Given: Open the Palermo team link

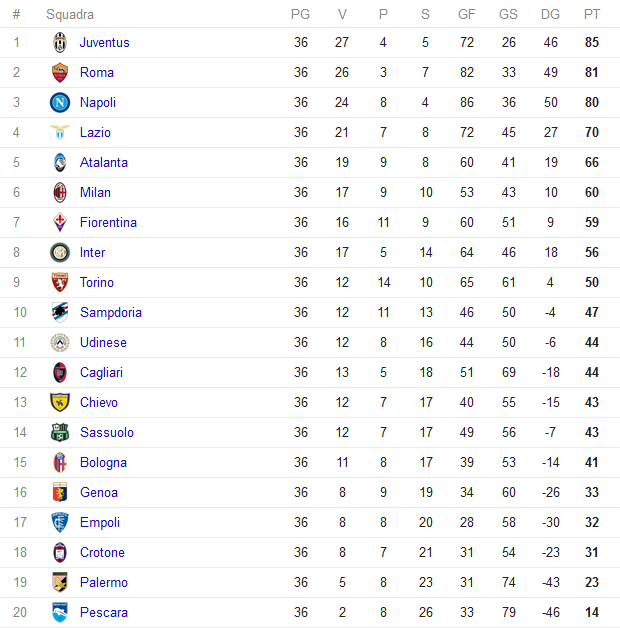Looking at the screenshot, I should coord(104,582).
